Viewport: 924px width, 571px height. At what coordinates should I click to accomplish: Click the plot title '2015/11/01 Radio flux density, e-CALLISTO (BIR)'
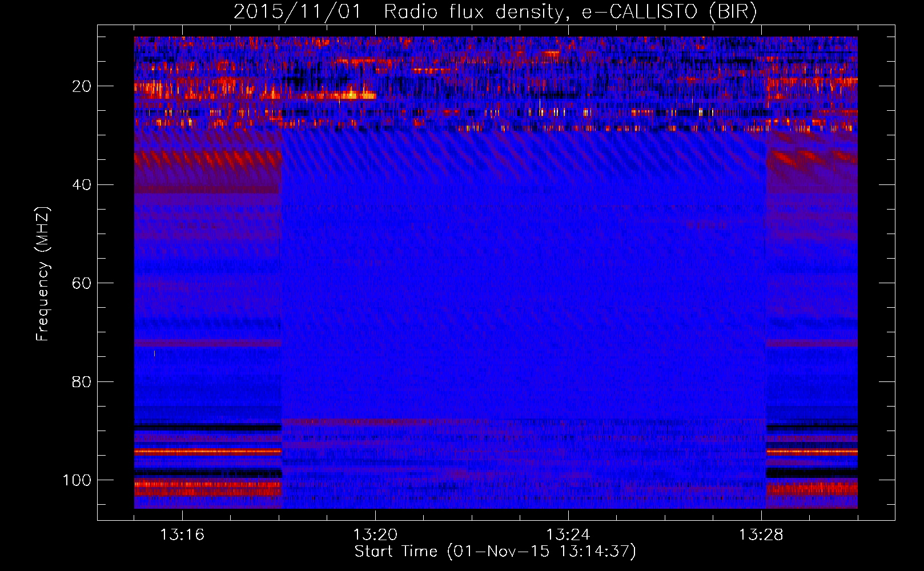click(495, 12)
